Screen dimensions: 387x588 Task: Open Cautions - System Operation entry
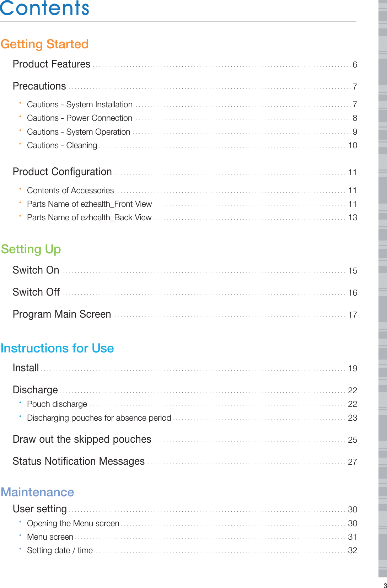point(79,132)
